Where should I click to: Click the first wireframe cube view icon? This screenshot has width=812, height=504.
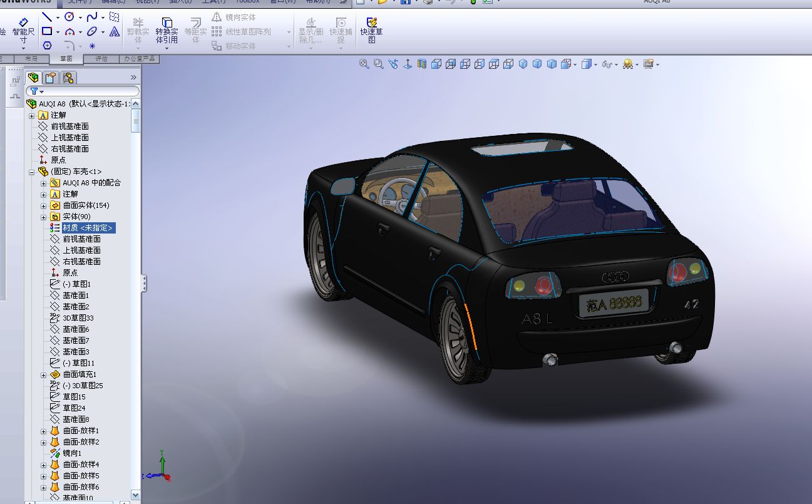point(436,64)
